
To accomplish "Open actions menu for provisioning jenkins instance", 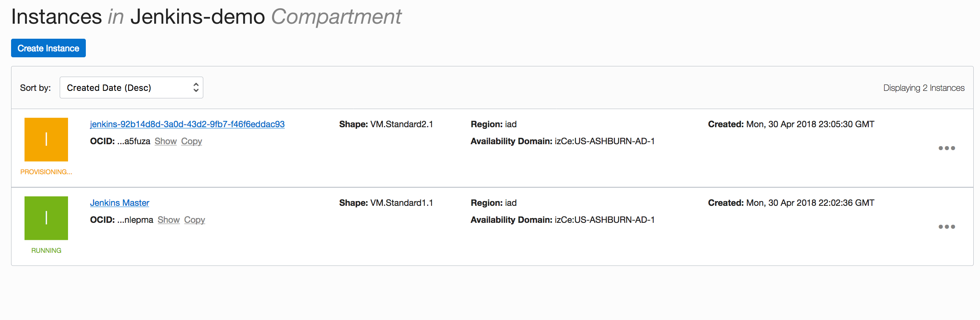I will 947,148.
